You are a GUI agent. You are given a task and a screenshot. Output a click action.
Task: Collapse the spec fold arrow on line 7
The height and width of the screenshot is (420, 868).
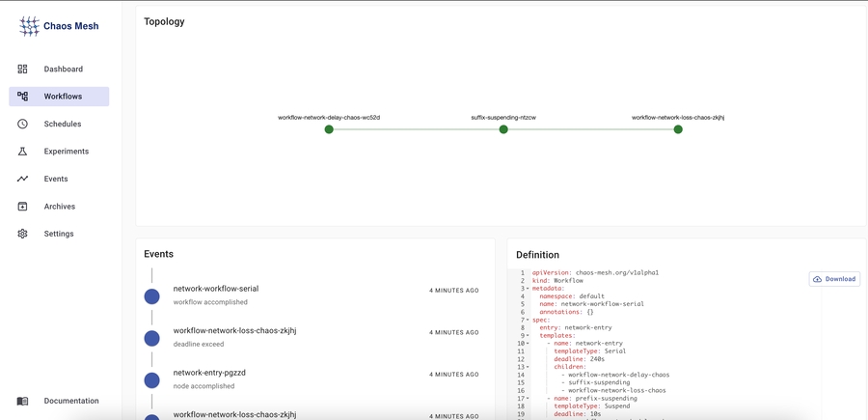click(x=528, y=320)
